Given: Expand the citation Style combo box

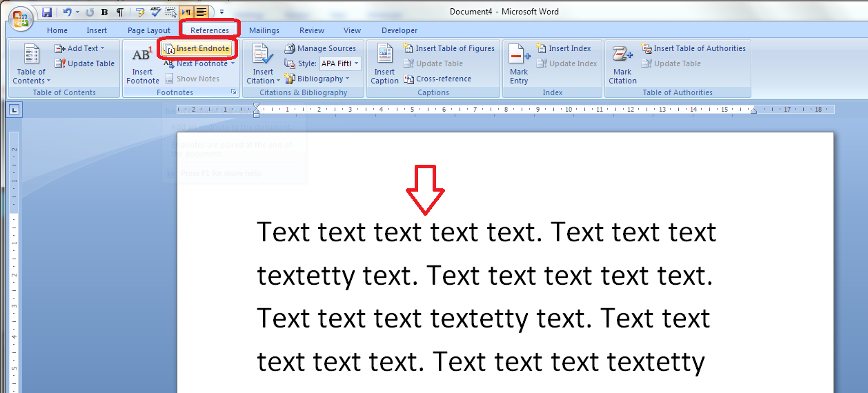Looking at the screenshot, I should (x=356, y=63).
